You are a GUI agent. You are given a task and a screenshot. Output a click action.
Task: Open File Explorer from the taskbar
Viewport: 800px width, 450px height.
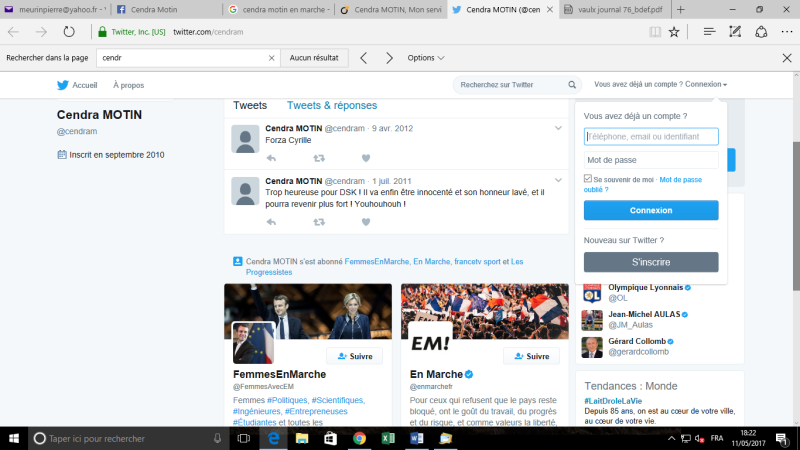click(302, 438)
